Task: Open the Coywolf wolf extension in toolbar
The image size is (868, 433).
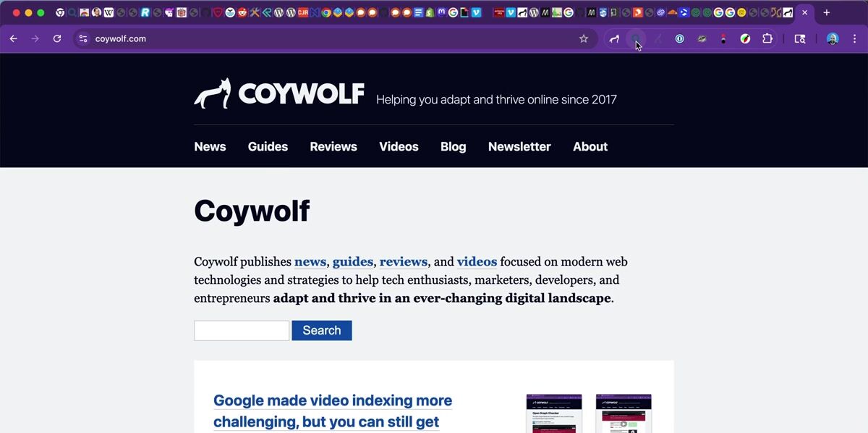Action: click(x=614, y=38)
